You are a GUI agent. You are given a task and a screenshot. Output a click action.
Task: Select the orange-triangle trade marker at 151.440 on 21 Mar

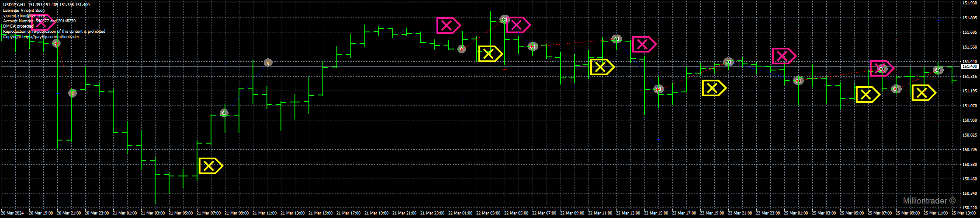pos(268,63)
